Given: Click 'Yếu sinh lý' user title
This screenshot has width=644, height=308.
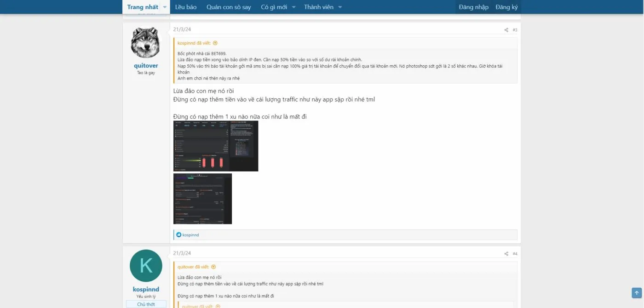Looking at the screenshot, I should pos(146,297).
